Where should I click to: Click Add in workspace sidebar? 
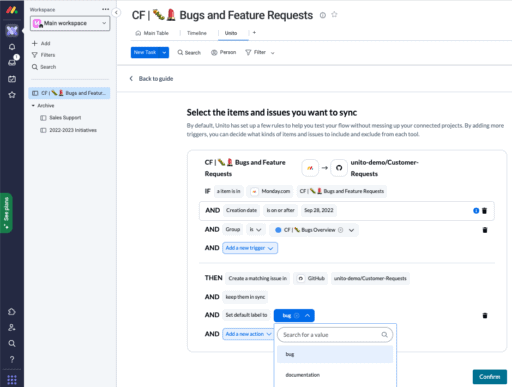(41, 43)
